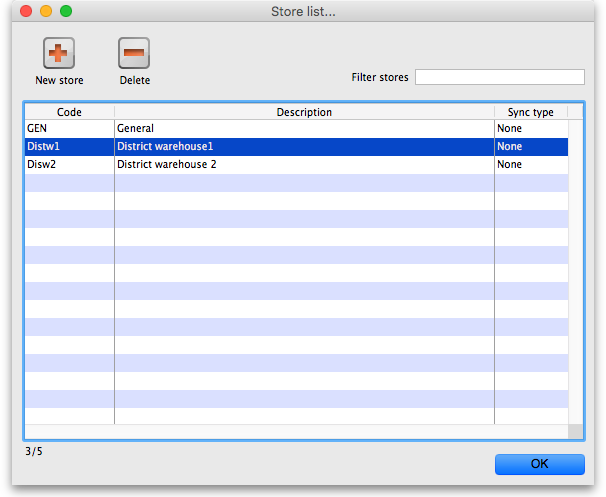Maximize the Store list window with green button
This screenshot has width=606, height=497.
[66, 11]
